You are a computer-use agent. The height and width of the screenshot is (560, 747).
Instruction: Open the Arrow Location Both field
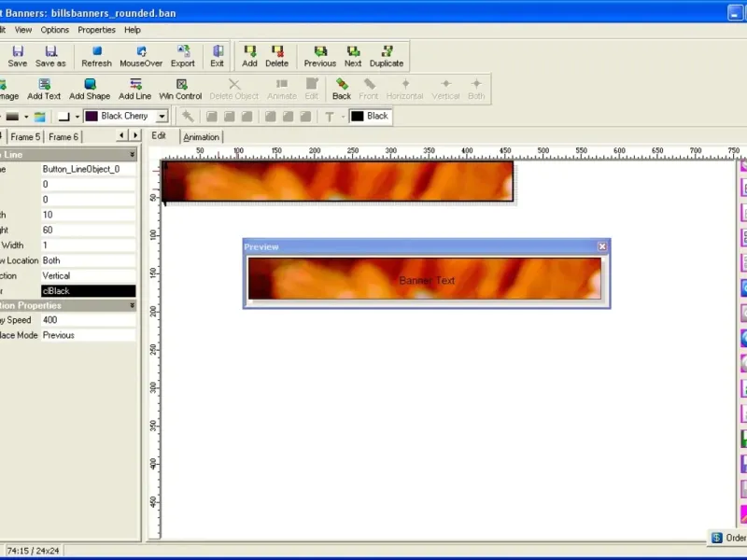tap(88, 260)
